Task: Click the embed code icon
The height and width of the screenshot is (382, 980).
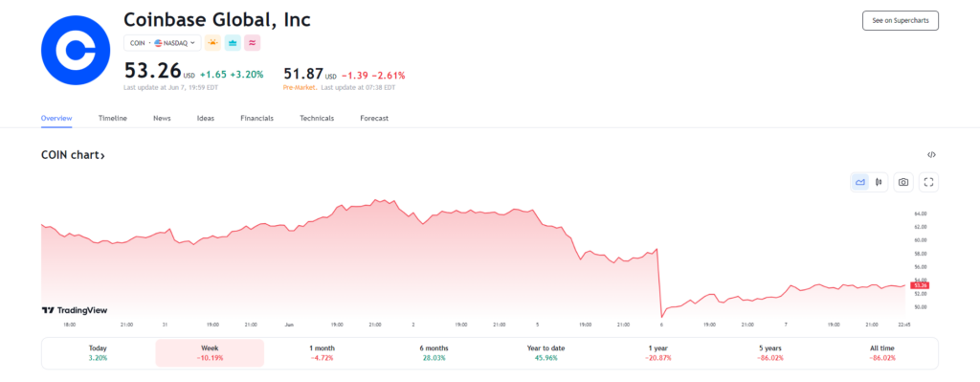Action: coord(931,155)
